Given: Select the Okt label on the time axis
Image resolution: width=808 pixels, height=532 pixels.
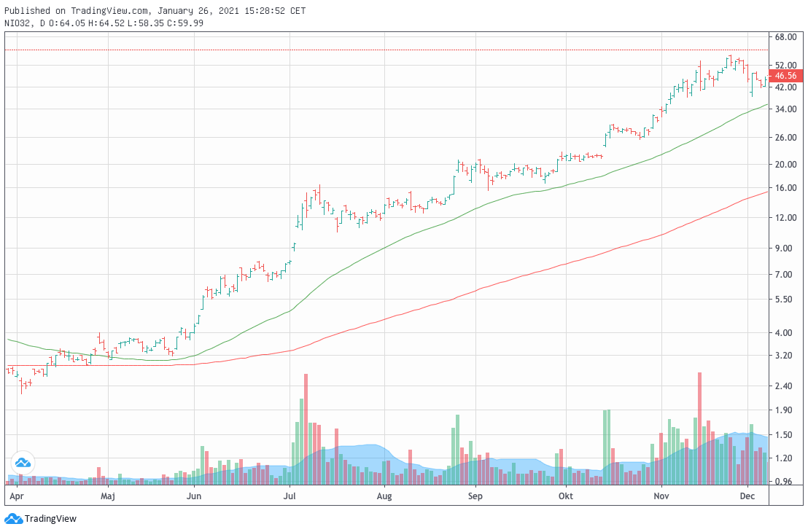Looking at the screenshot, I should [565, 496].
